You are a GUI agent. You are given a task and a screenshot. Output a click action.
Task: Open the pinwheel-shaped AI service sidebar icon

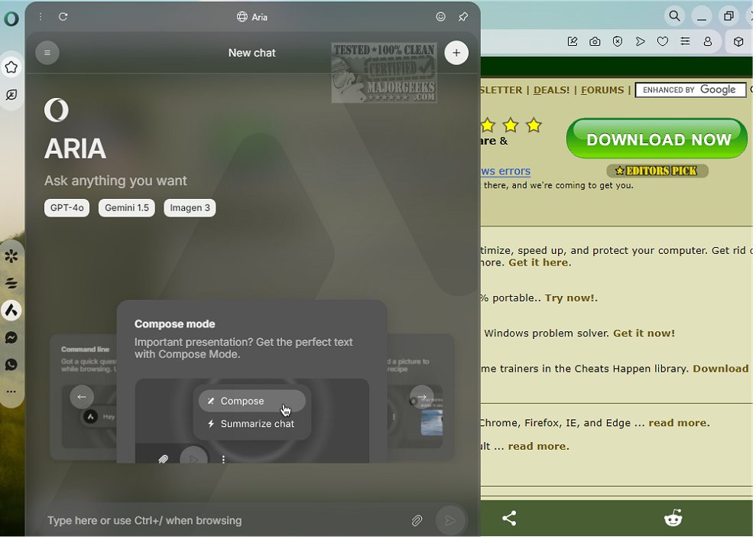click(11, 255)
